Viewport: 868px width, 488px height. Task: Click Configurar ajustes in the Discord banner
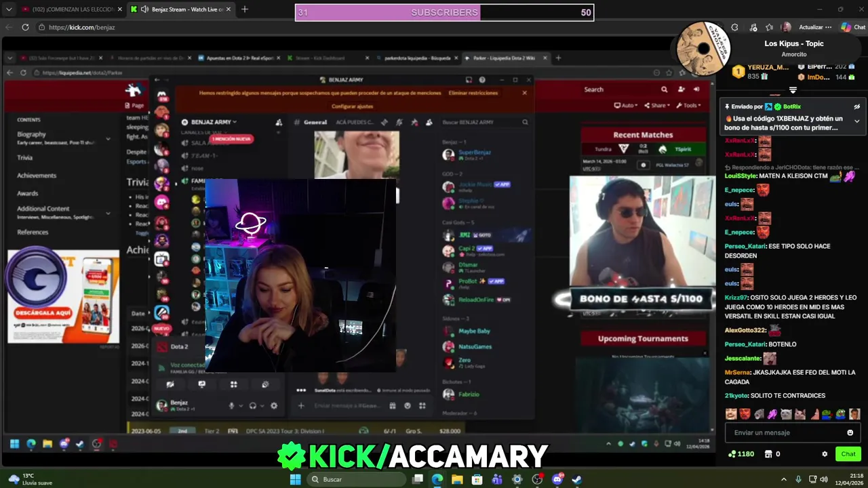click(352, 106)
